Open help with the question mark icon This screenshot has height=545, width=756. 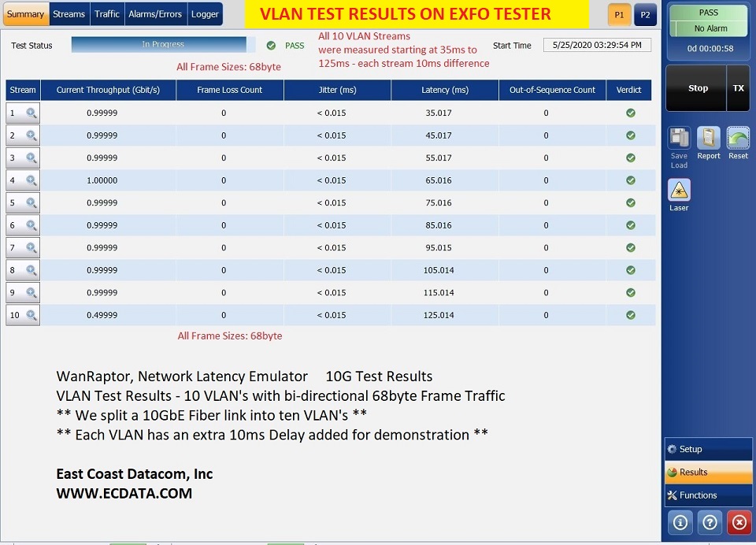pos(709,522)
